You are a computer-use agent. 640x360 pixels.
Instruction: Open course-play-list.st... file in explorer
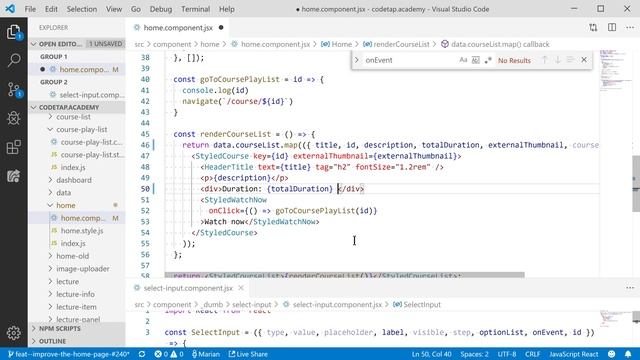[93, 155]
